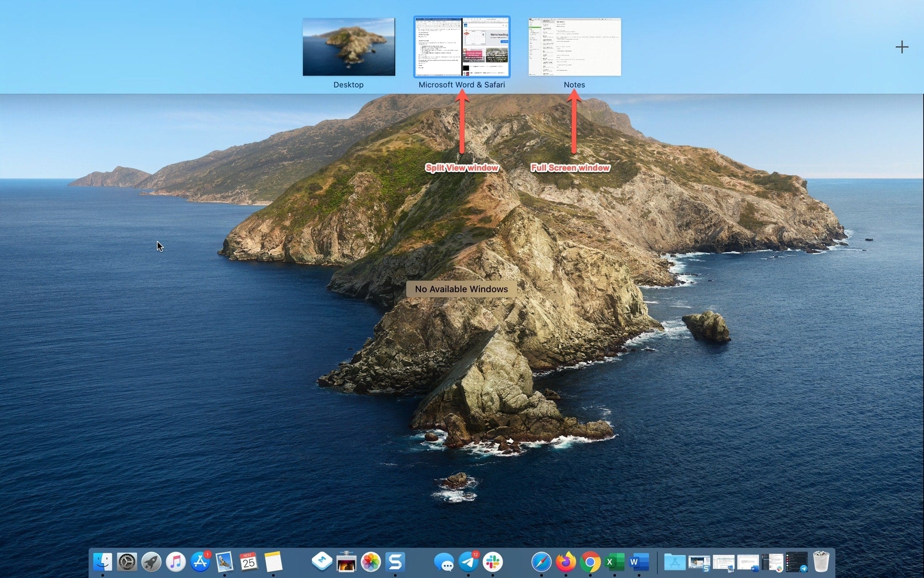Open Calendar showing Nov 25
Viewport: 924px width, 578px height.
248,562
